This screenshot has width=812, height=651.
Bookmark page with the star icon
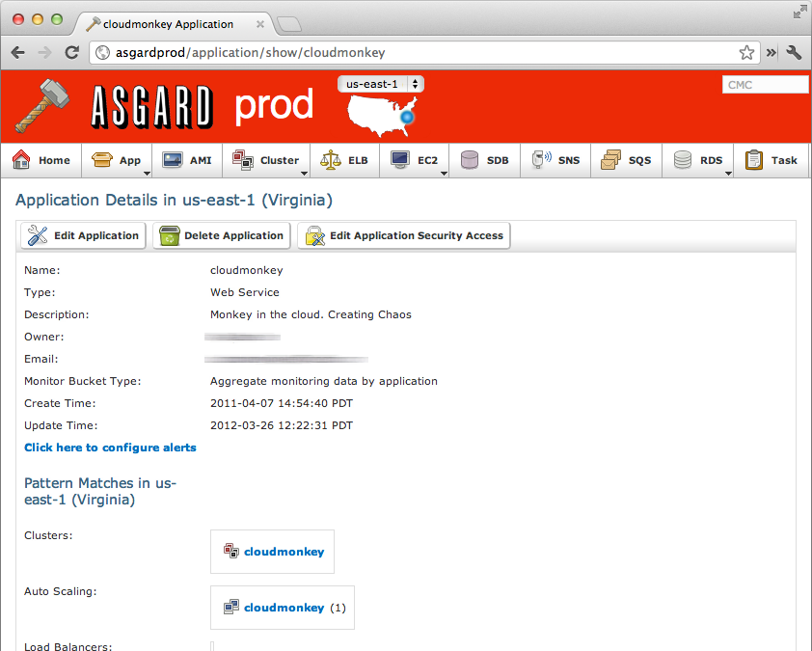(x=746, y=52)
